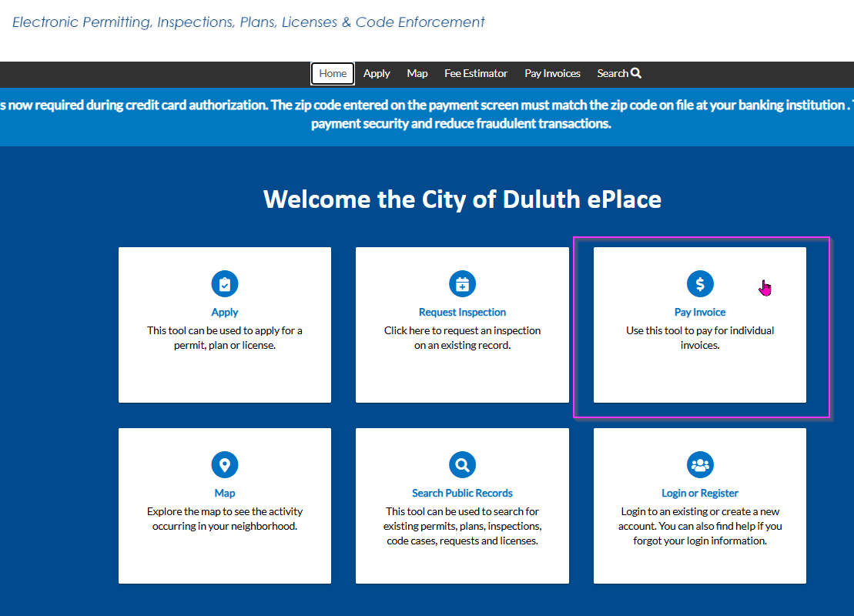Click 'This tool can be used to apply' text
854x616 pixels.
click(224, 338)
